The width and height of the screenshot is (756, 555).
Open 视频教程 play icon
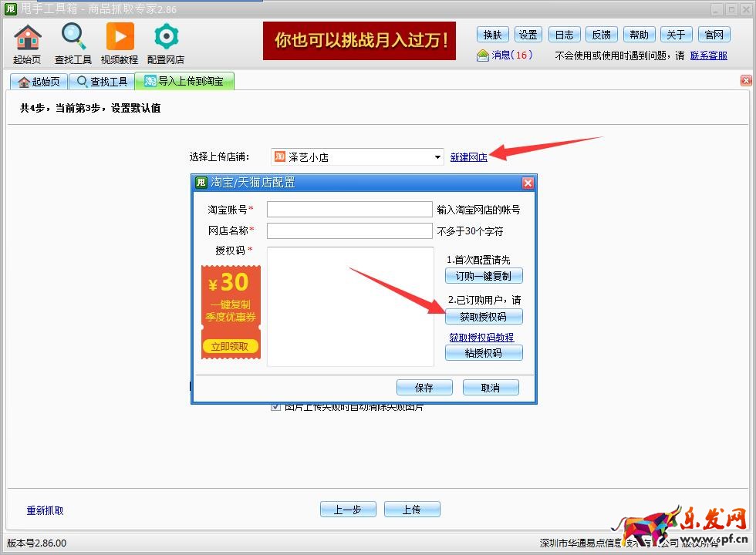click(x=120, y=37)
